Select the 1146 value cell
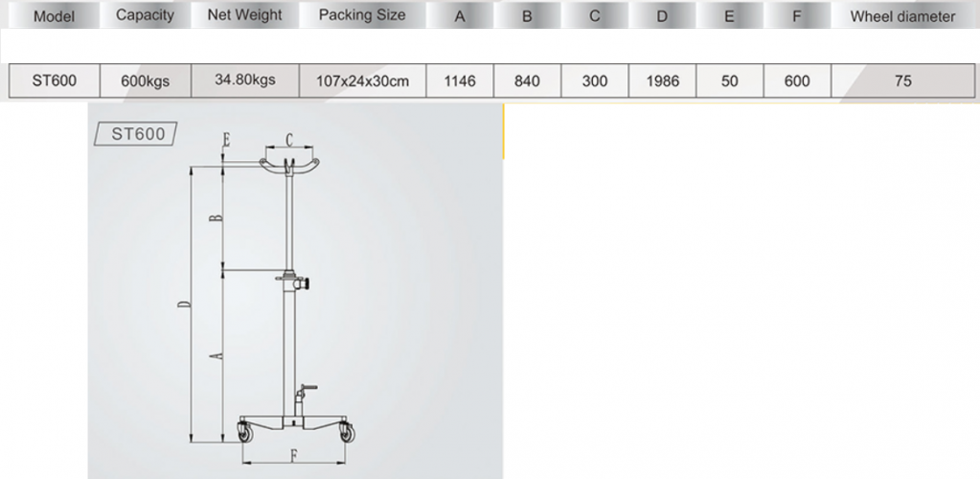The height and width of the screenshot is (479, 980). click(x=460, y=80)
